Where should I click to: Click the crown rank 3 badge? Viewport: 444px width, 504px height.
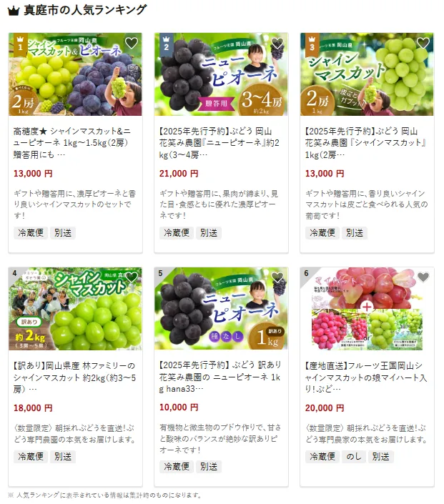(312, 44)
